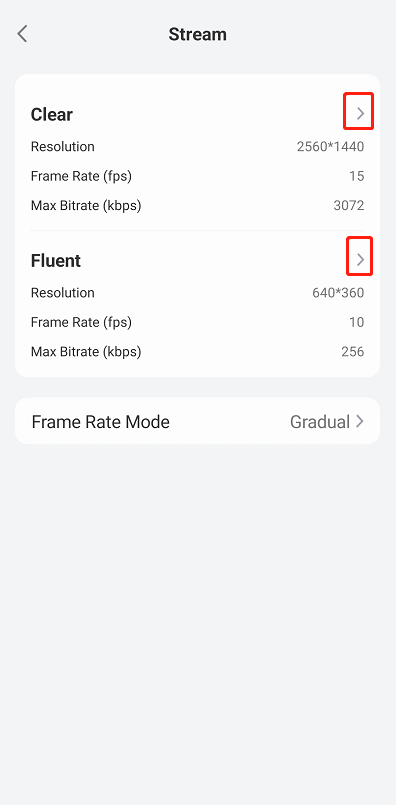Tap the Gradual mode value

pyautogui.click(x=320, y=422)
